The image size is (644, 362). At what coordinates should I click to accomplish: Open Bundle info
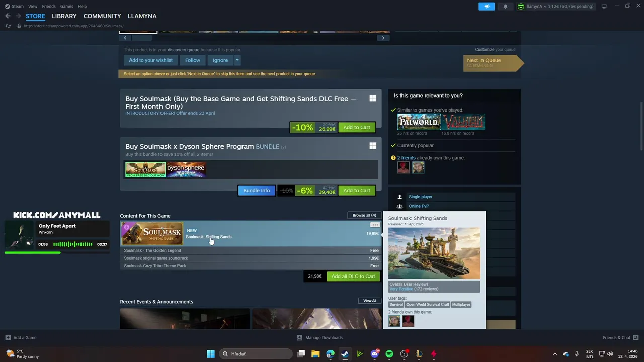[x=257, y=190]
